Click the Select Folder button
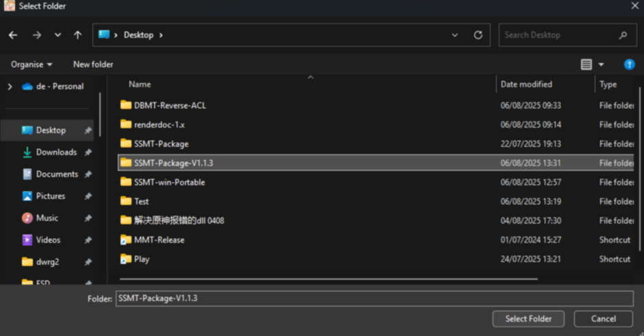This screenshot has height=336, width=644. 528,319
